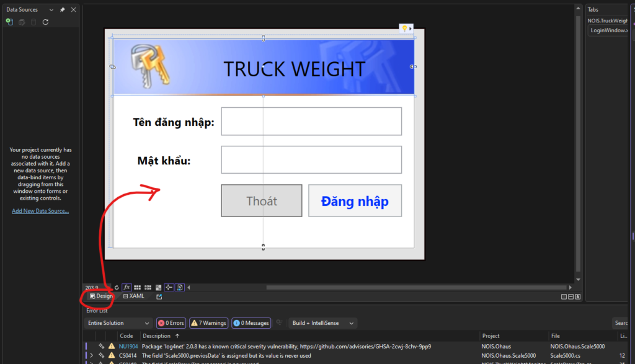
Task: Switch to vertical split view
Action: (x=564, y=297)
